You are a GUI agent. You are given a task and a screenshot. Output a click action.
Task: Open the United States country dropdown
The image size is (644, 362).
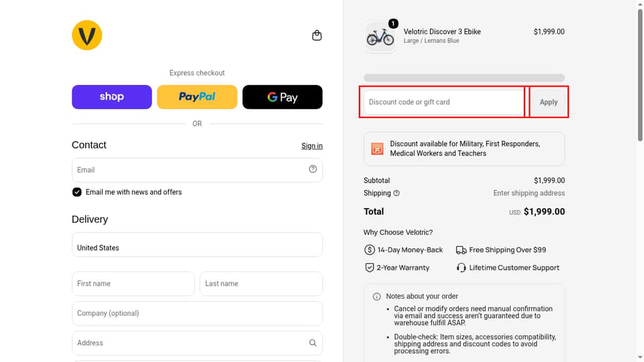tap(197, 245)
